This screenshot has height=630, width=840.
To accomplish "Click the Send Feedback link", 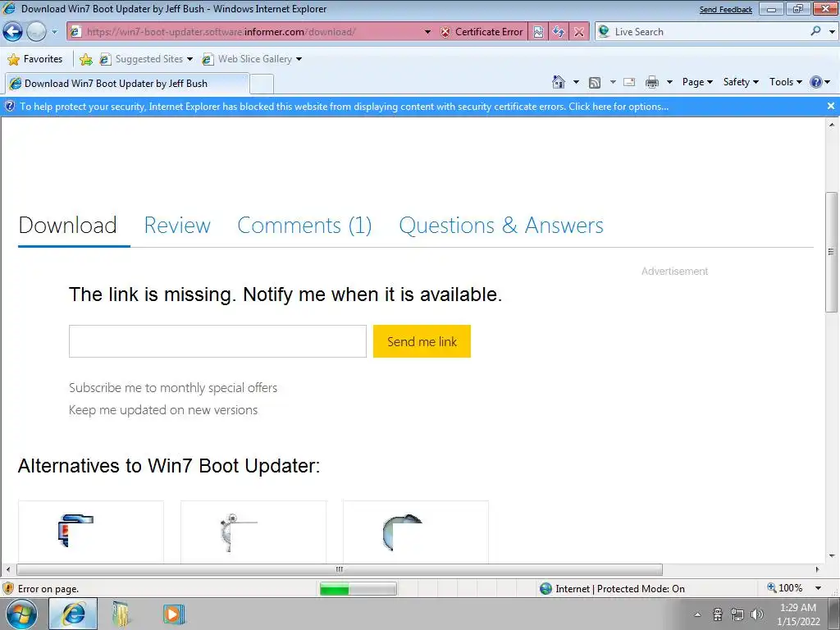I will (725, 10).
